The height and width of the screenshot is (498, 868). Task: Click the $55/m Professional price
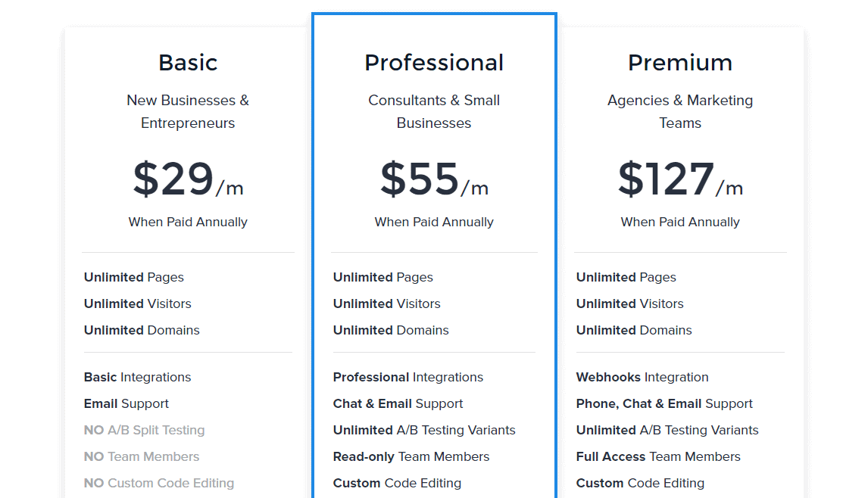(434, 179)
